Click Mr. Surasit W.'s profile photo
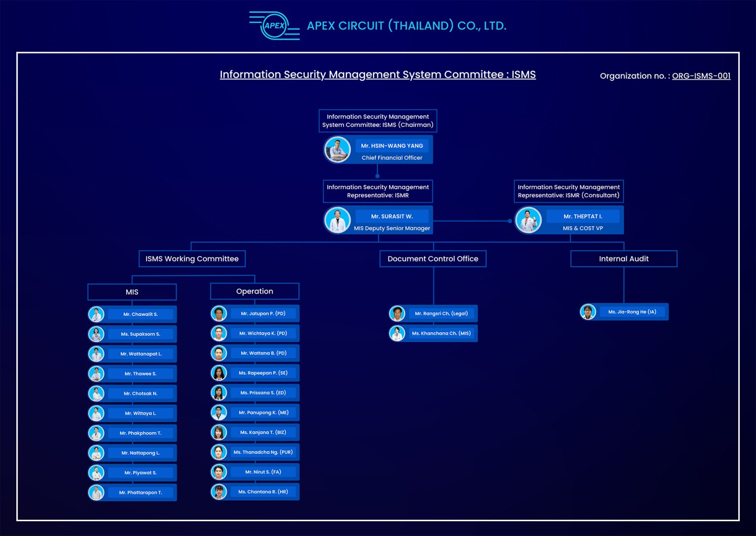756x536 pixels. click(337, 220)
